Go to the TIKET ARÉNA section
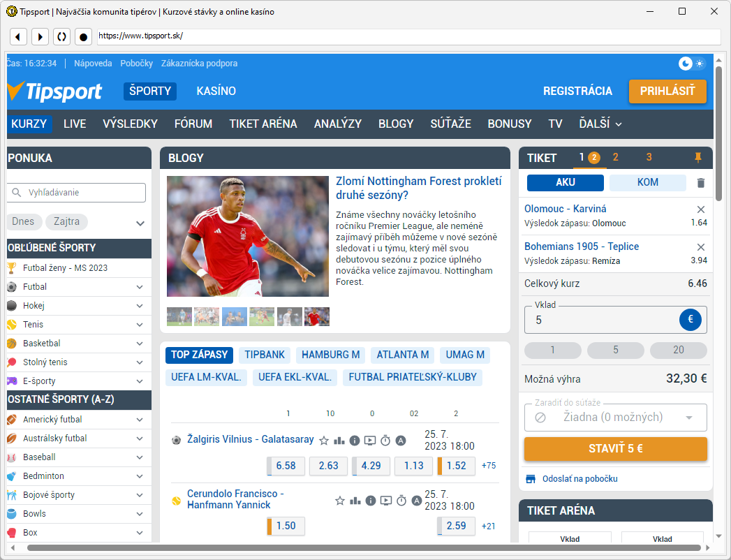The width and height of the screenshot is (731, 560). [263, 124]
